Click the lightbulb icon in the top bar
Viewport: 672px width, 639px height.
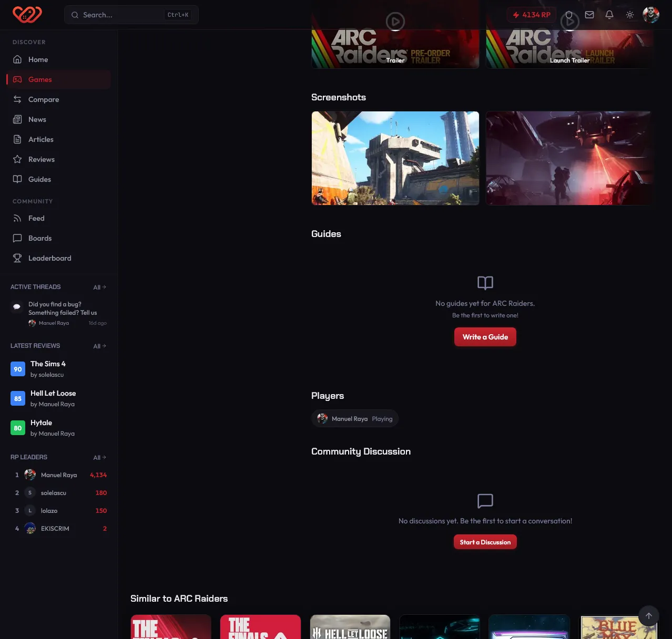(x=569, y=15)
